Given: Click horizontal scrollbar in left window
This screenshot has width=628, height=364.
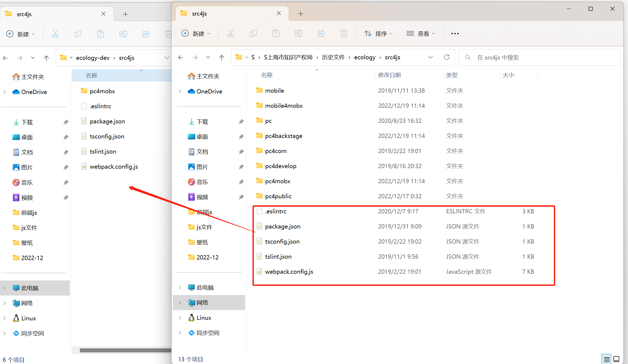Looking at the screenshot, I should [125, 350].
